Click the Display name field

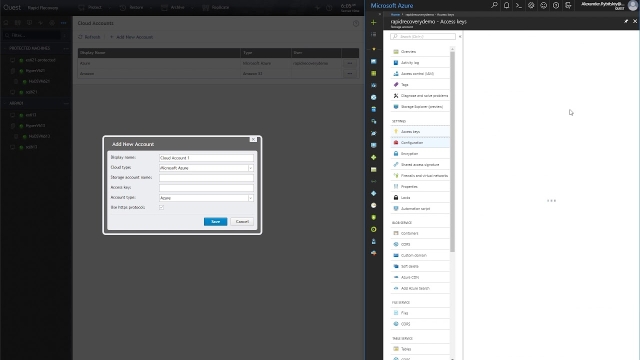tap(206, 158)
